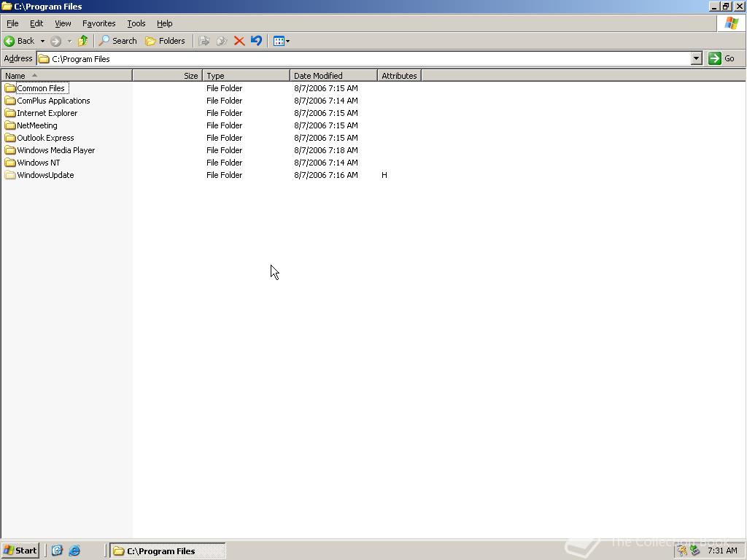Click the Copy To toolbar icon

click(222, 41)
